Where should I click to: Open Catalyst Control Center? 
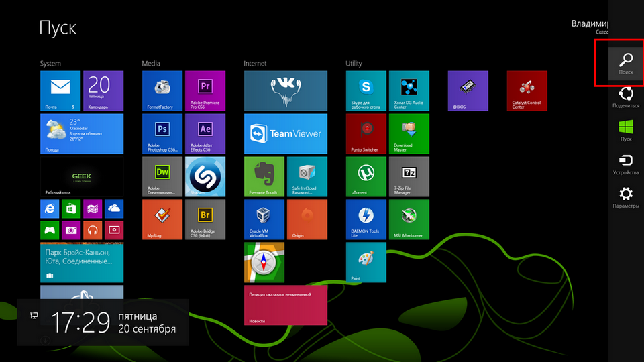pyautogui.click(x=527, y=90)
